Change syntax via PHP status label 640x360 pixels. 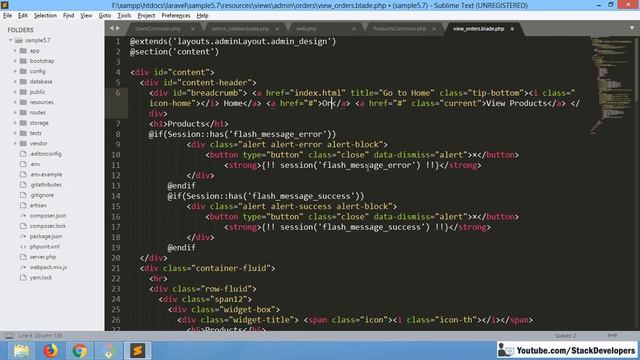[612, 336]
